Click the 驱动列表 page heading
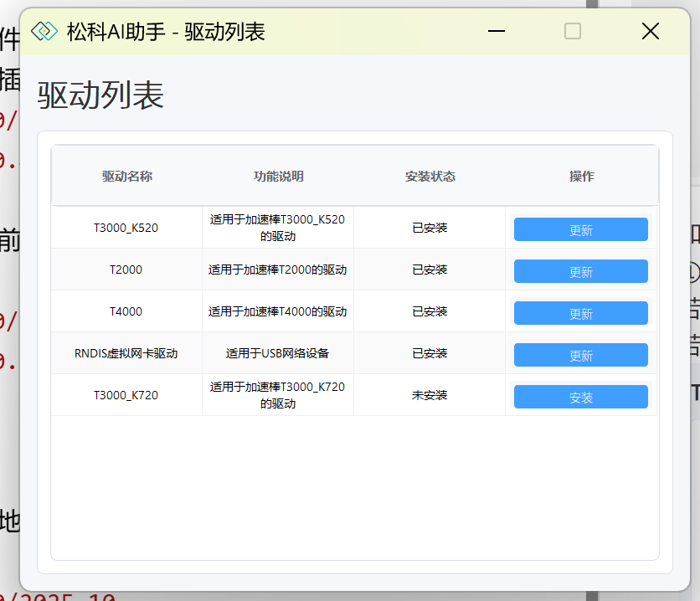This screenshot has height=601, width=700. tap(100, 96)
